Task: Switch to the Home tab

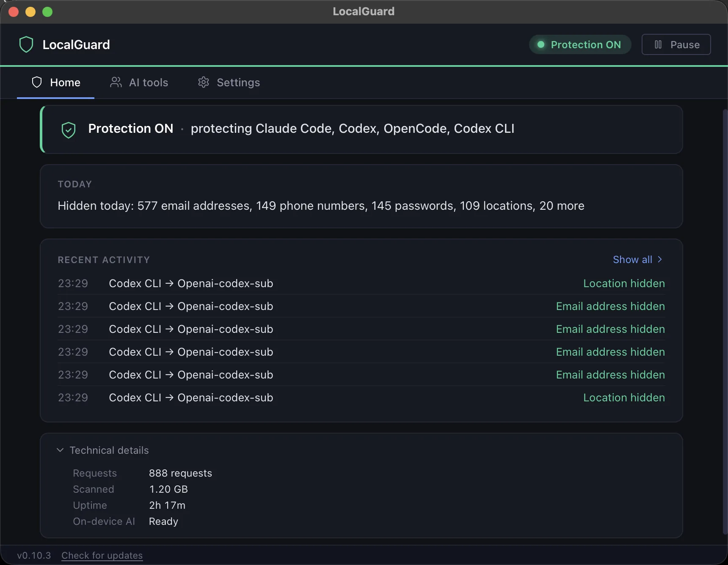Action: point(56,82)
